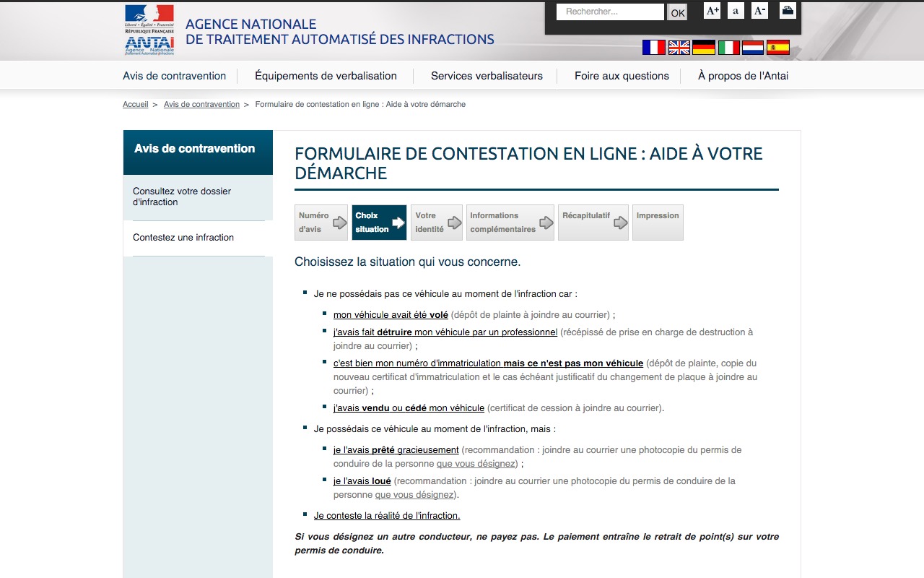
Task: Click 'Choisissez la situation qui vous concerne' heading
Action: point(407,262)
